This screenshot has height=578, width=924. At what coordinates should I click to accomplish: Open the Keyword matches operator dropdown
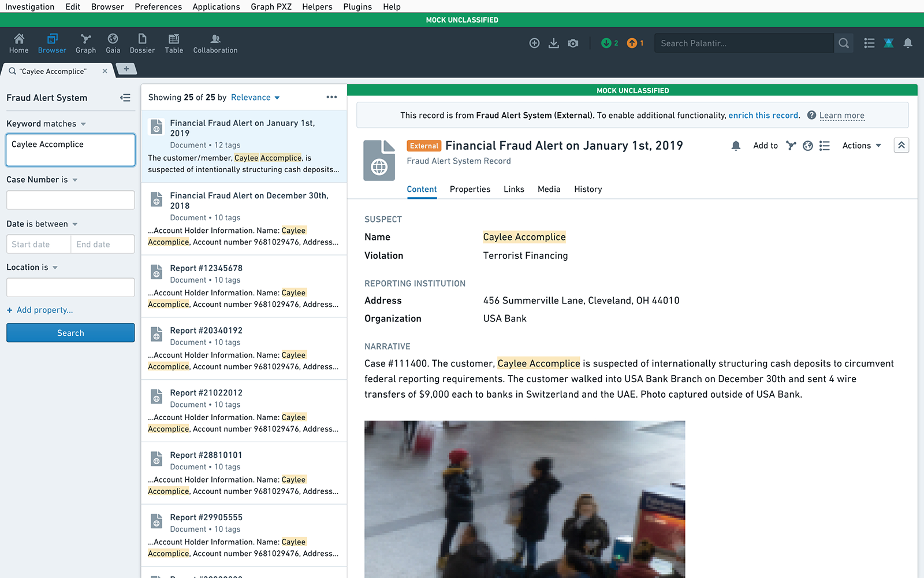pos(83,124)
